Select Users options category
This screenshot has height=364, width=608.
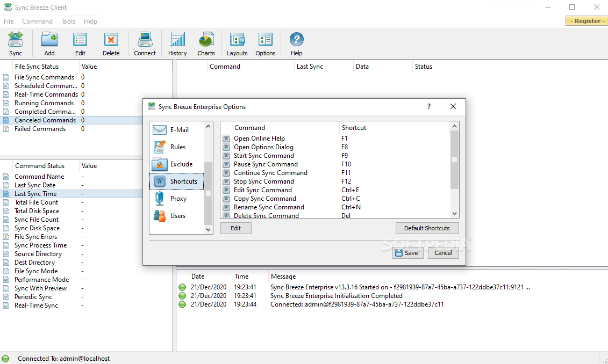coord(177,216)
